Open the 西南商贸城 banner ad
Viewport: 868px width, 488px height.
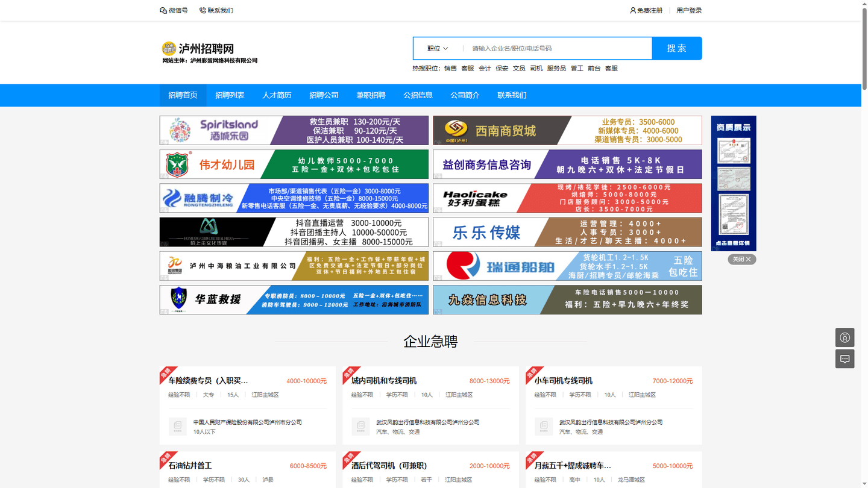pos(567,131)
